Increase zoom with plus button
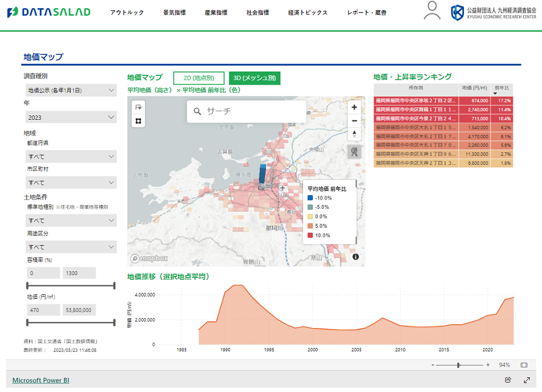Image resolution: width=542 pixels, height=392 pixels. point(488,365)
